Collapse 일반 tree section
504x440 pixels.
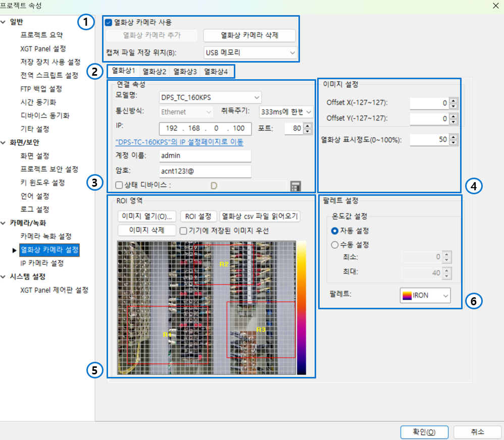tap(3, 22)
